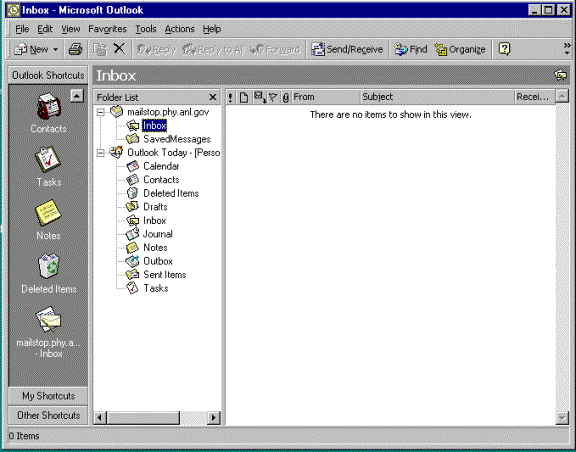Switch to My Shortcuts group
576x452 pixels.
coord(48,396)
